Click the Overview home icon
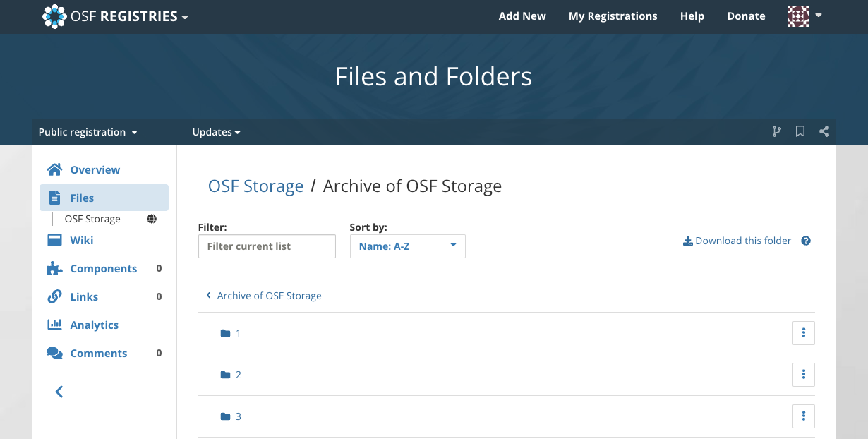Image resolution: width=868 pixels, height=439 pixels. point(54,169)
